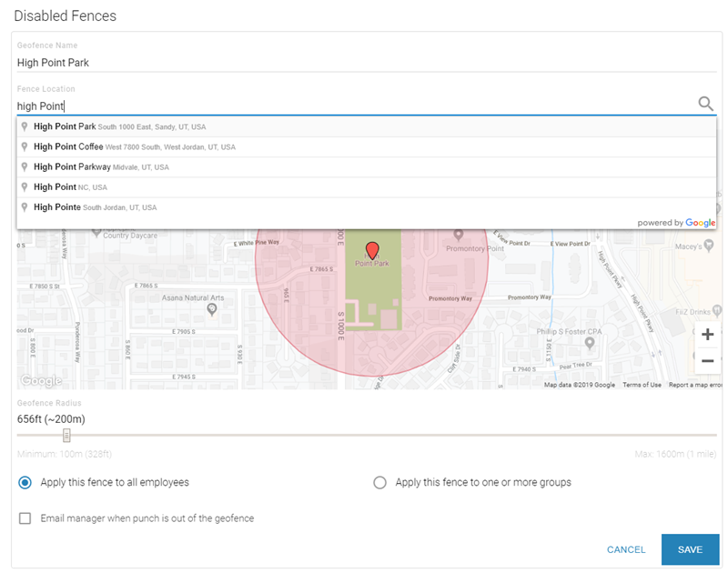Select the High Point Parkway Midvale suggestion
728x573 pixels.
click(100, 166)
